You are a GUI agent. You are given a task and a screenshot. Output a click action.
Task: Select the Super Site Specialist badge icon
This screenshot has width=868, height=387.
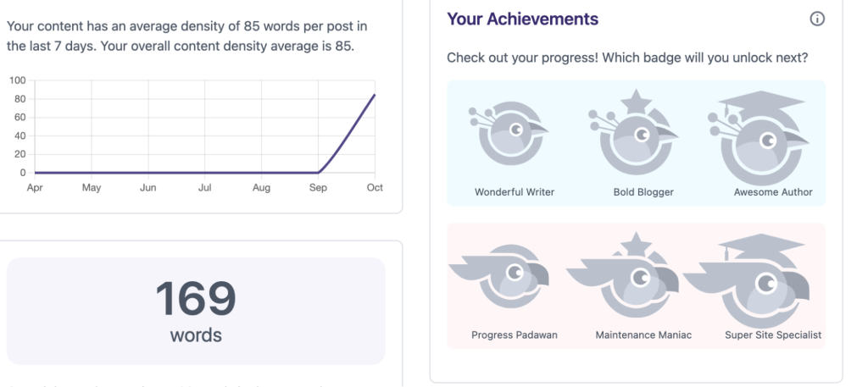click(759, 279)
